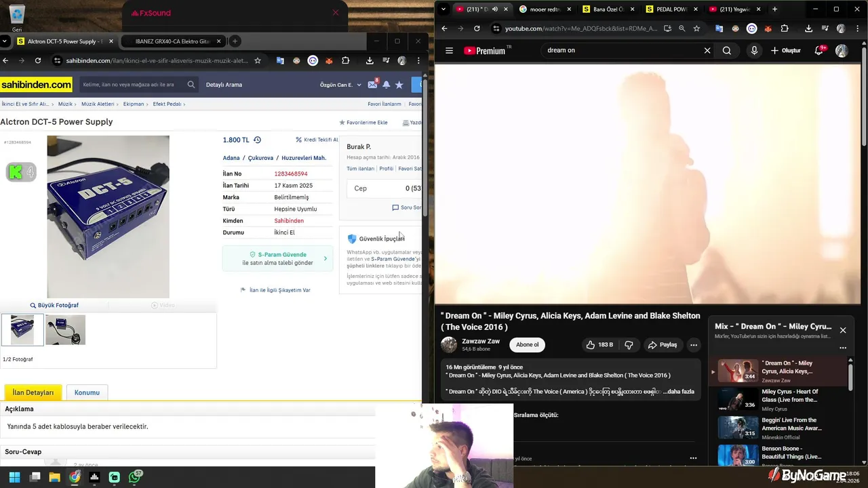Mute the YouTube tab via speaker icon
This screenshot has height=488, width=868.
(494, 9)
